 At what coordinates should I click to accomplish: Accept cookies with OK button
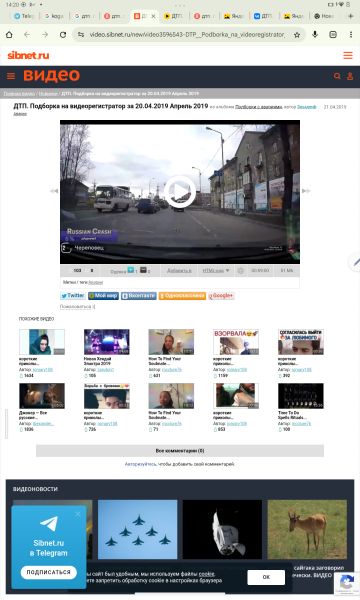pos(266,577)
